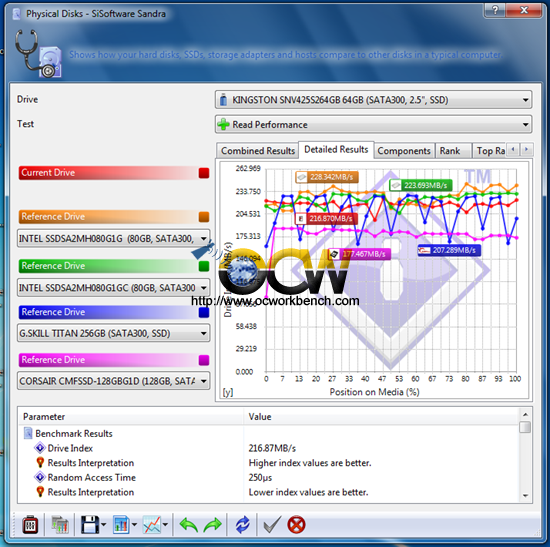Click the Physical Disks stethoscope module icon
This screenshot has height=547, width=550.
[38, 54]
